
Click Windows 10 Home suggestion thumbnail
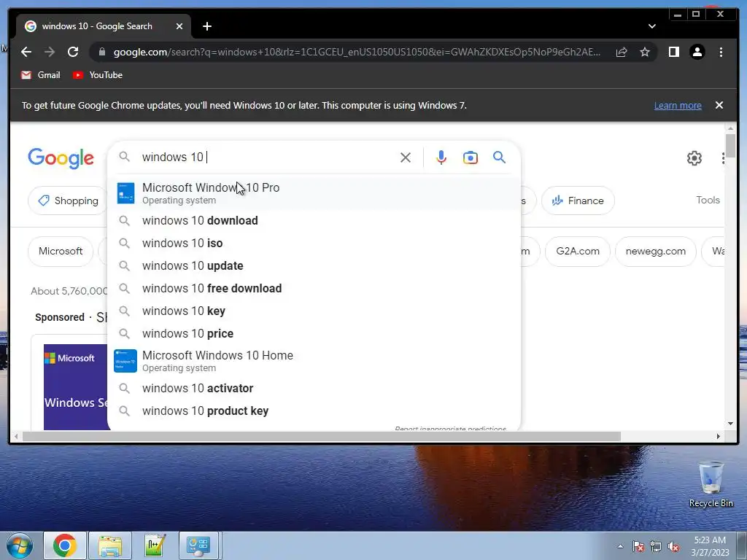pyautogui.click(x=125, y=361)
